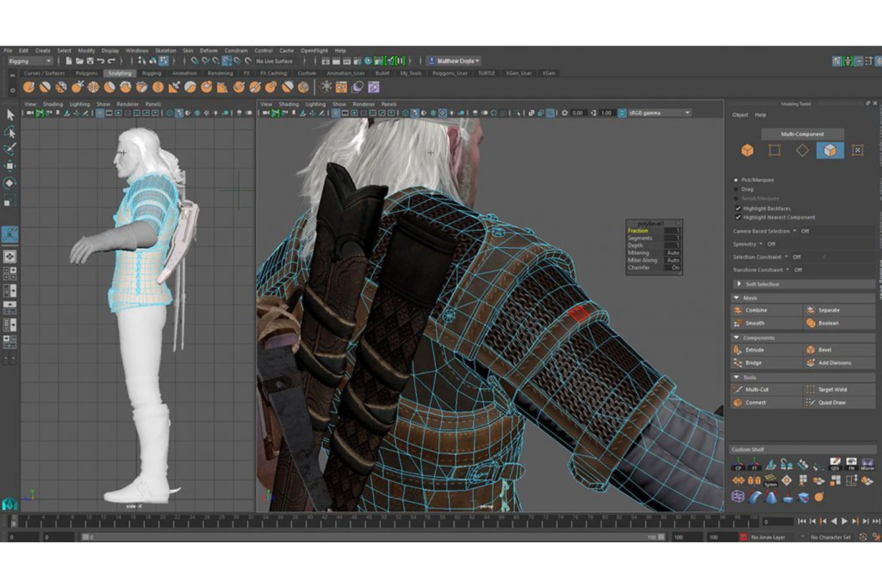Activate the Connect tool
The image size is (882, 588).
pyautogui.click(x=766, y=403)
